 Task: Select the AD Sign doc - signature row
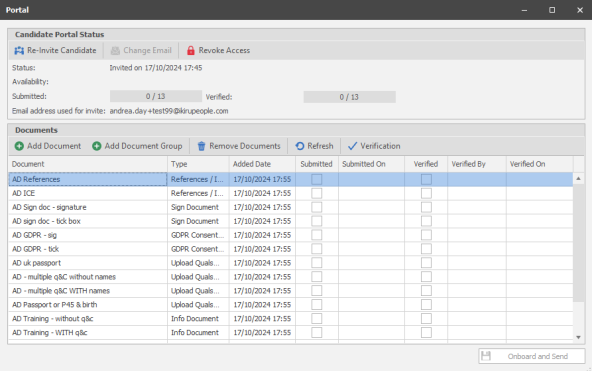pos(291,207)
